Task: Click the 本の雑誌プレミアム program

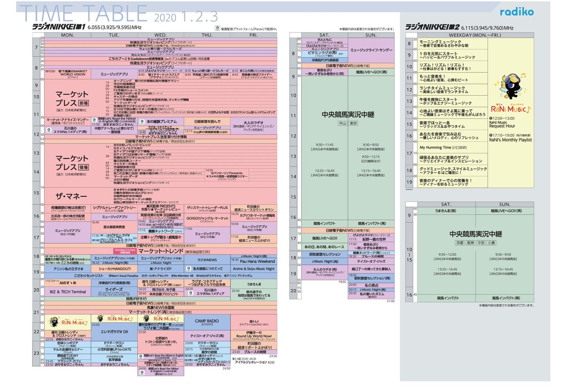Action: click(x=160, y=122)
